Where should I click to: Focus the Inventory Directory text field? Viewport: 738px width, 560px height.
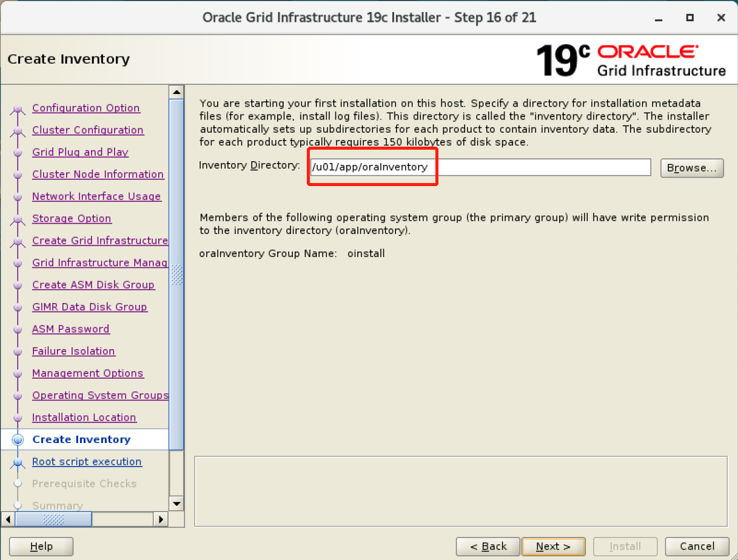pyautogui.click(x=480, y=167)
